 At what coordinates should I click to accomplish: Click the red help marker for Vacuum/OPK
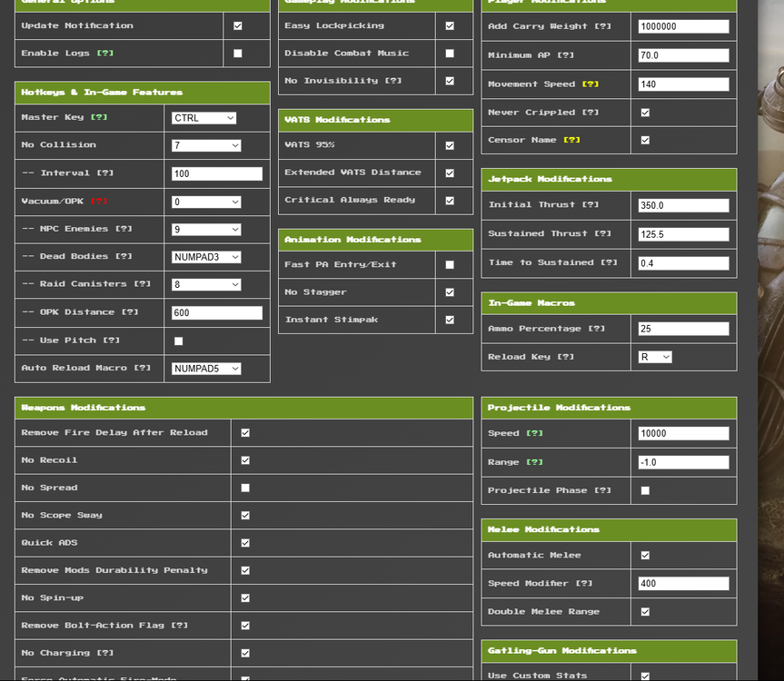99,201
